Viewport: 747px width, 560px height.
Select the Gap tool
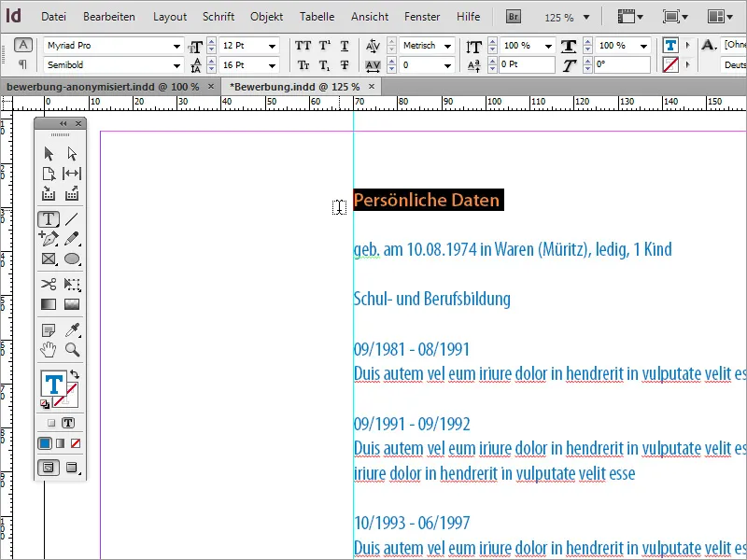click(x=72, y=174)
